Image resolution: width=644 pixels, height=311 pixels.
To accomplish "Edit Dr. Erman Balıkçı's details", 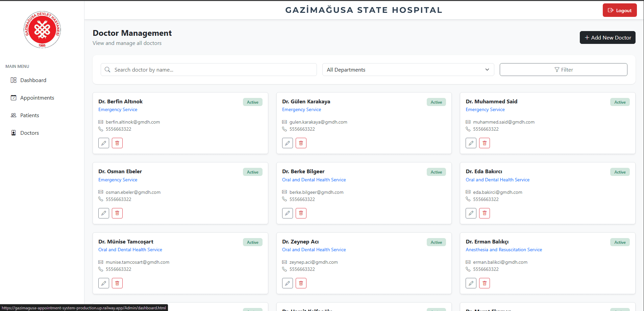I will coord(471,283).
